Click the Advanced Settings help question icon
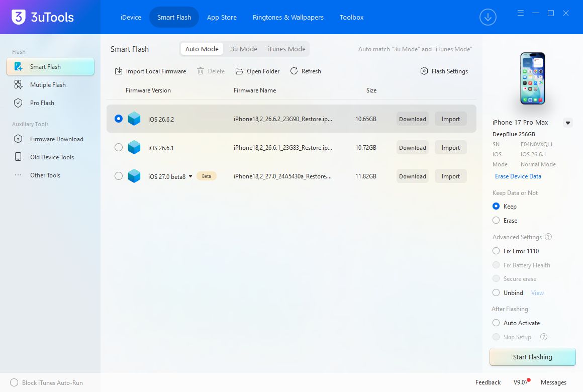This screenshot has width=583, height=392. (x=548, y=237)
